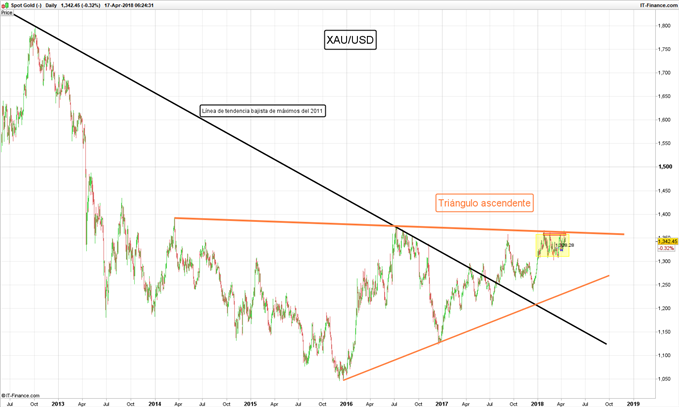Click the 2018 year label on time axis

(x=537, y=404)
